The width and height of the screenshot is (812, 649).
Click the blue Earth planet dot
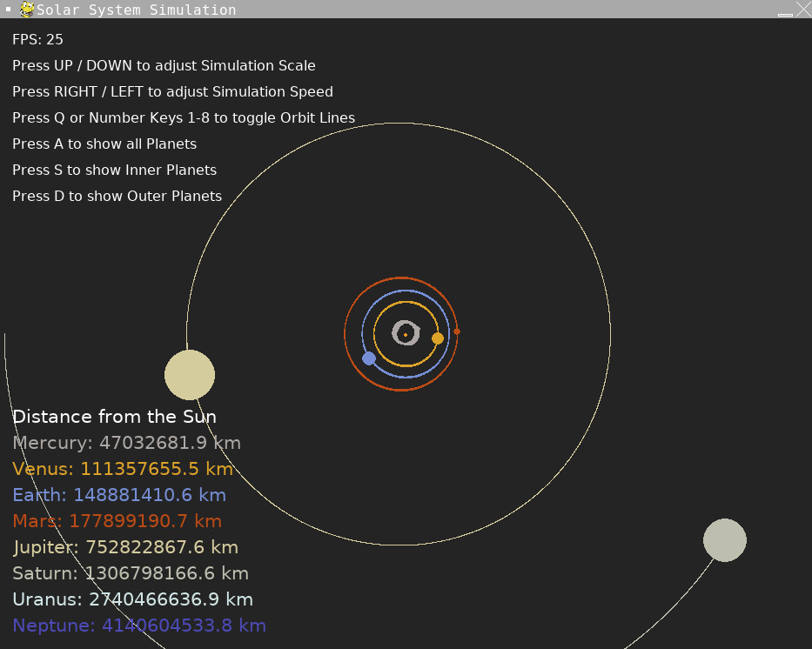(x=369, y=358)
